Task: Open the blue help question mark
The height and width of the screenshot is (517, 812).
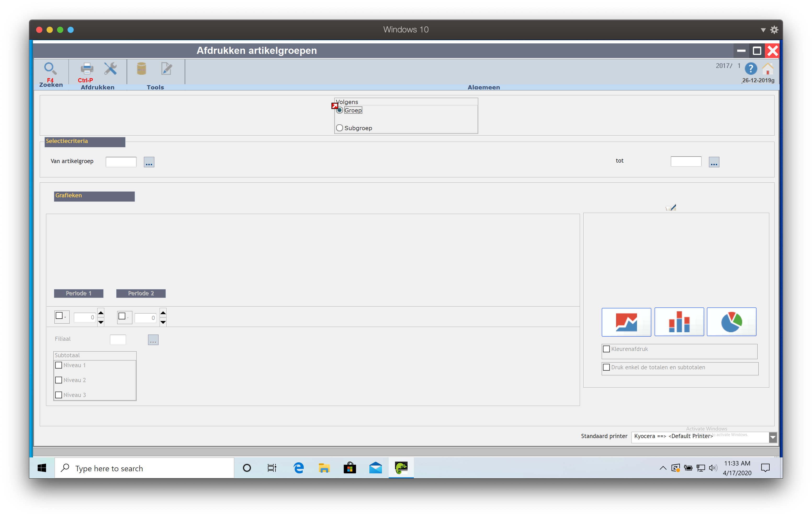Action: coord(751,69)
